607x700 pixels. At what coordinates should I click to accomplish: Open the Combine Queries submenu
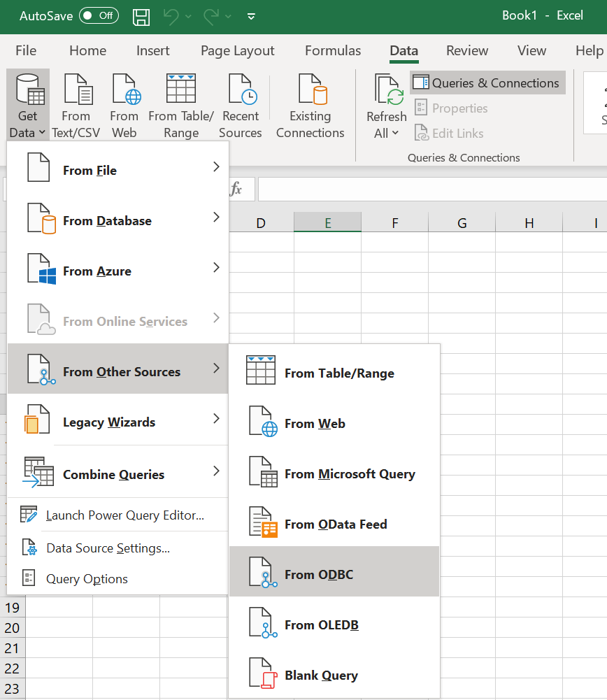tap(117, 471)
